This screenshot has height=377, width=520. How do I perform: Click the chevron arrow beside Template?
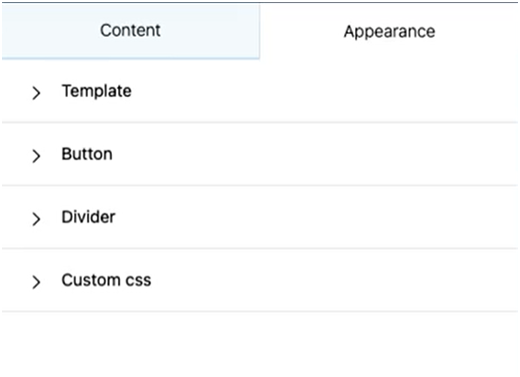point(36,93)
